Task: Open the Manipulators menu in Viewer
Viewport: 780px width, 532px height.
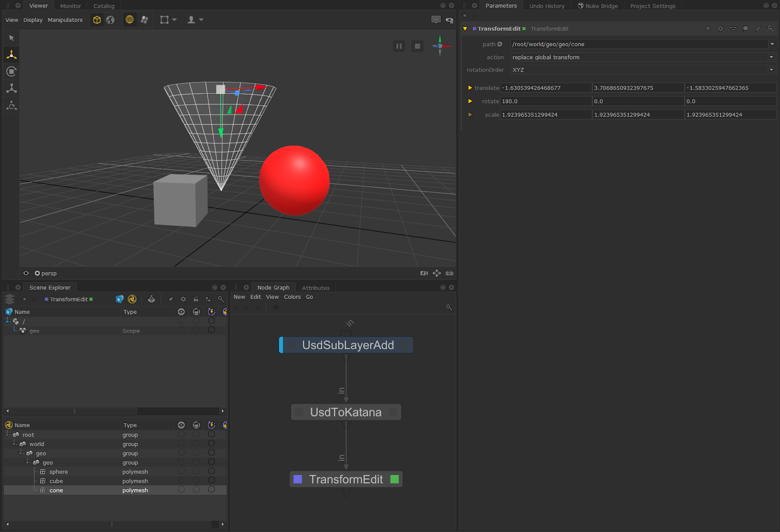Action: (65, 20)
